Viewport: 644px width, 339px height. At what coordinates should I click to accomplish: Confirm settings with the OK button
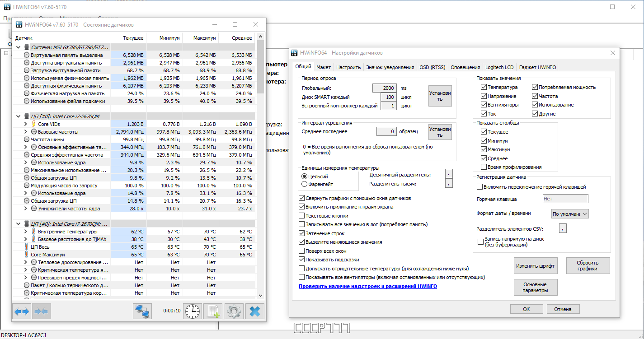[x=526, y=309]
